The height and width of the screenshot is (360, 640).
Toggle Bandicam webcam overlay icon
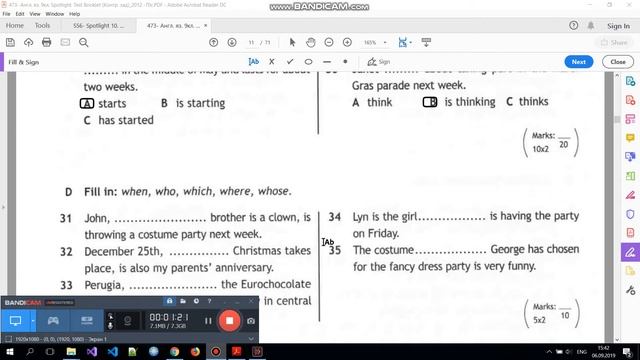pos(128,321)
